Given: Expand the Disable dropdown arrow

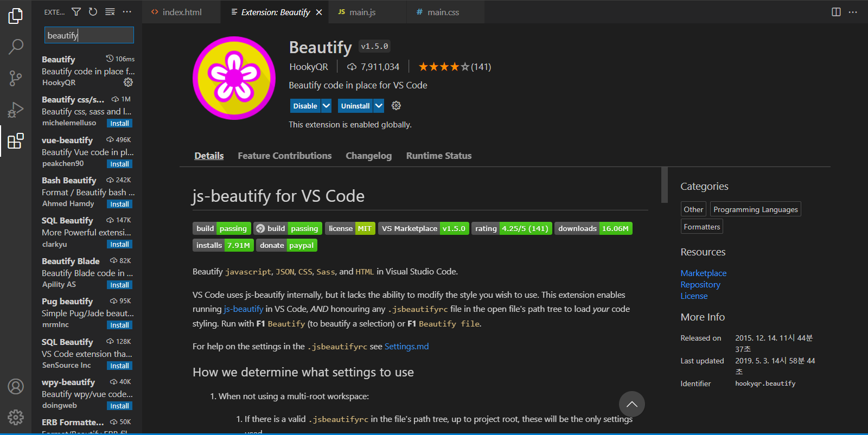Looking at the screenshot, I should (x=326, y=106).
